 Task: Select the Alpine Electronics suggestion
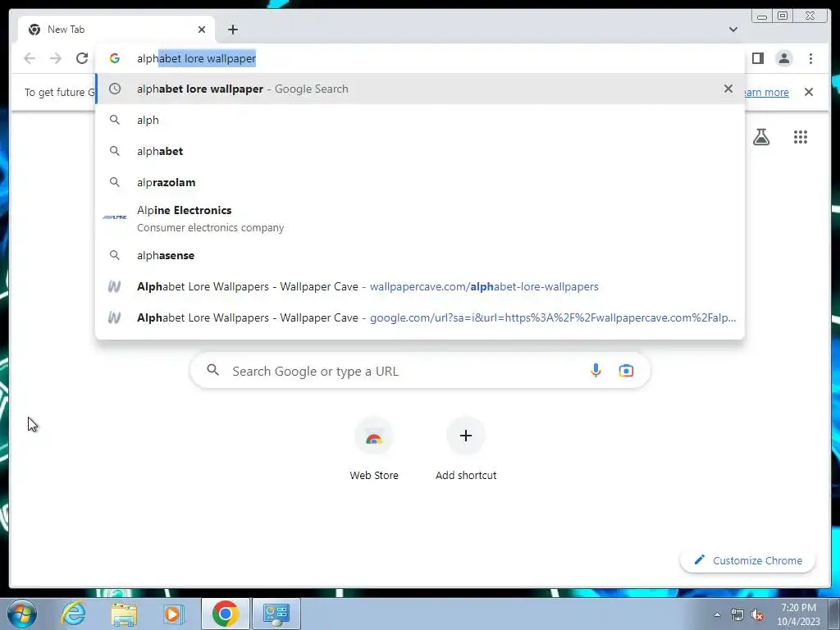(420, 218)
